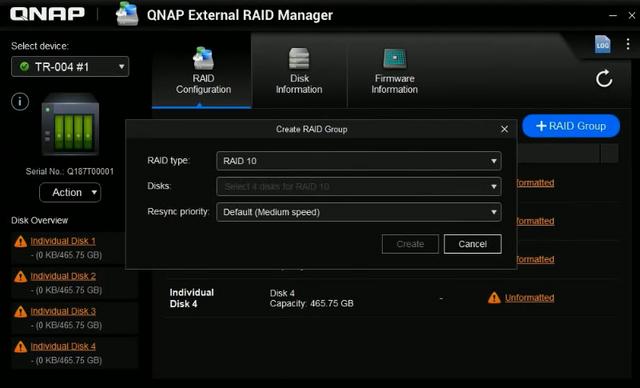Screen dimensions: 640x388
Task: Click warning icon beside Individual Disk 2
Action: point(20,277)
